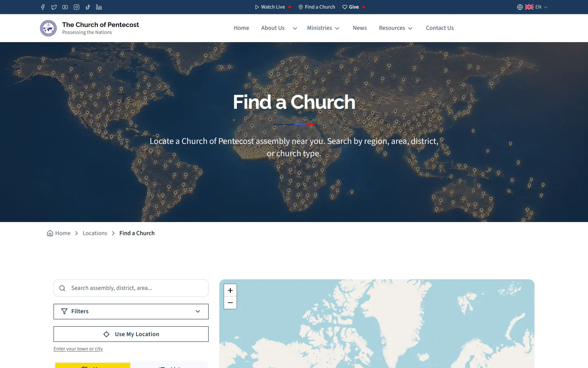Open the Instagram social icon
Screen dimensions: 588x368
pos(76,7)
